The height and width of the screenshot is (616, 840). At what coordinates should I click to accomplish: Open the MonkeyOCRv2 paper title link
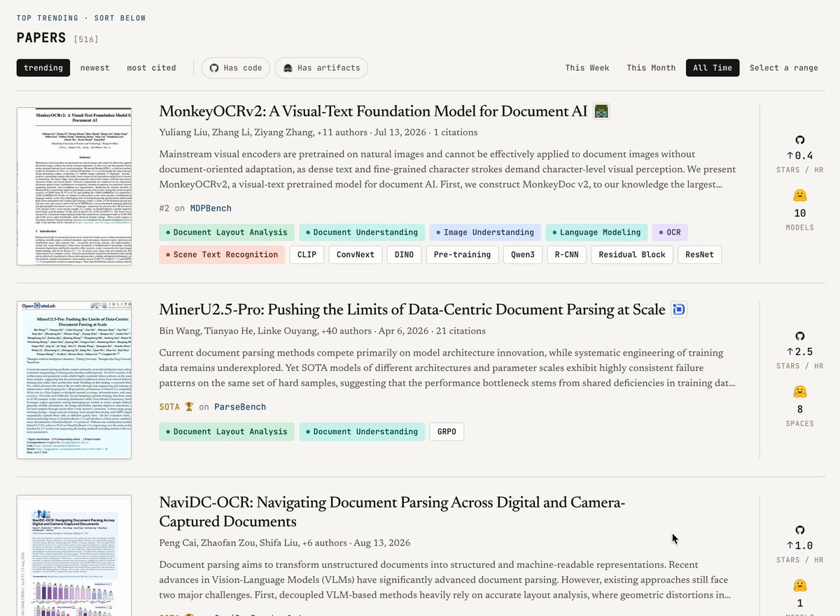pyautogui.click(x=373, y=112)
